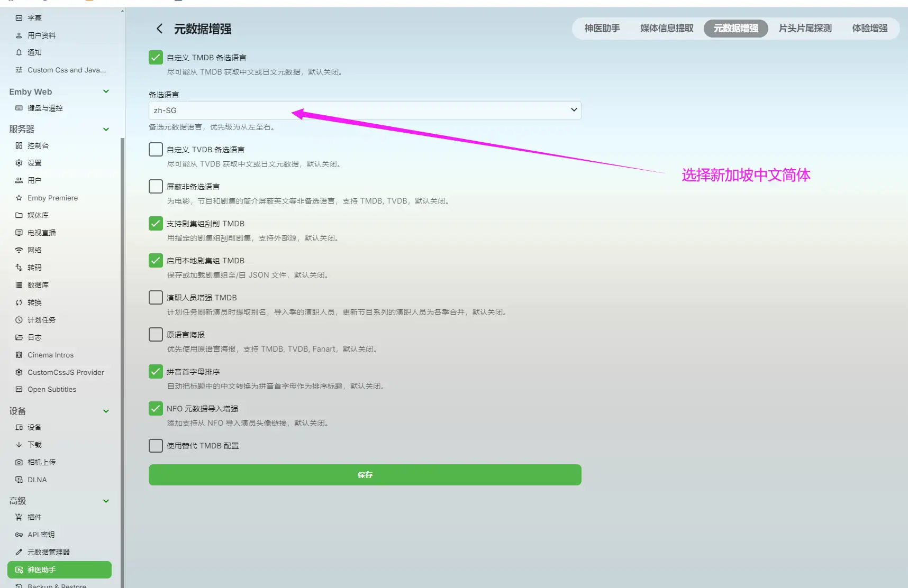Image resolution: width=908 pixels, height=588 pixels.
Task: Open the Open Subtitles plugin settings
Action: pos(51,389)
